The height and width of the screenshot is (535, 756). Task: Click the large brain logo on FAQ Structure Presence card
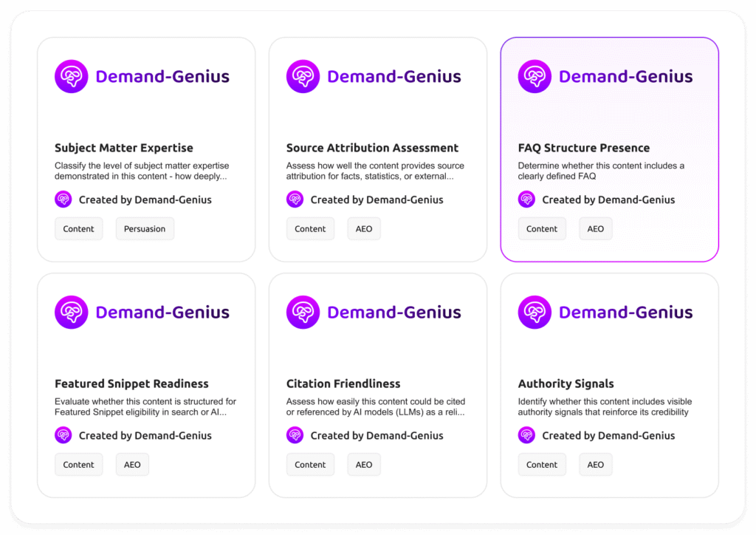[x=535, y=76]
